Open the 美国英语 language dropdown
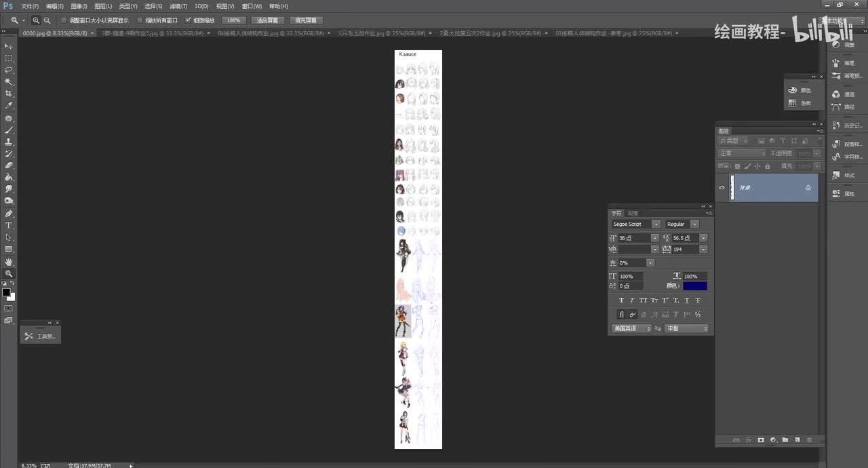Screen dimensions: 868x468 (631, 328)
